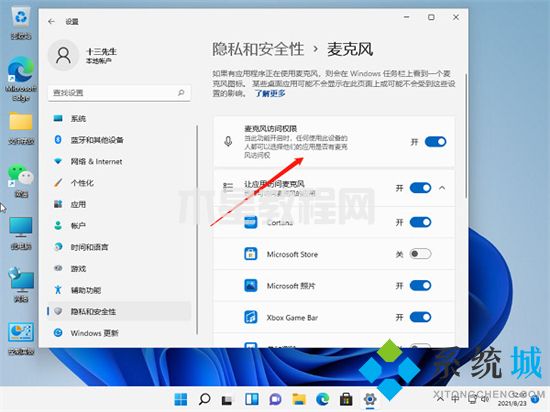Disable Xbox Game Bar microphone access
Screen dimensions: 550x412
coord(420,317)
